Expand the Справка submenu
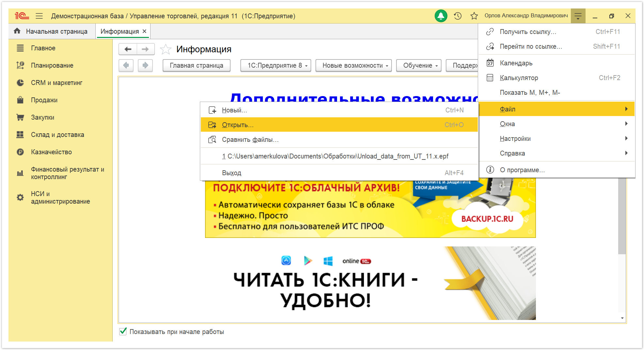644x350 pixels. tap(557, 153)
